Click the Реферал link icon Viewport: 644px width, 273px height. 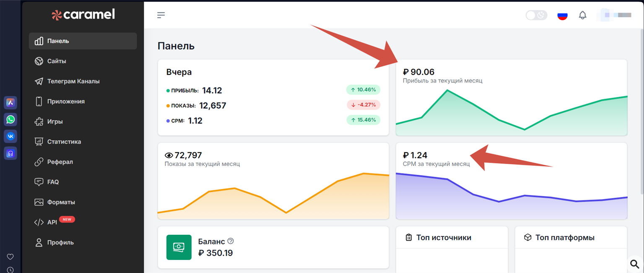tap(39, 162)
